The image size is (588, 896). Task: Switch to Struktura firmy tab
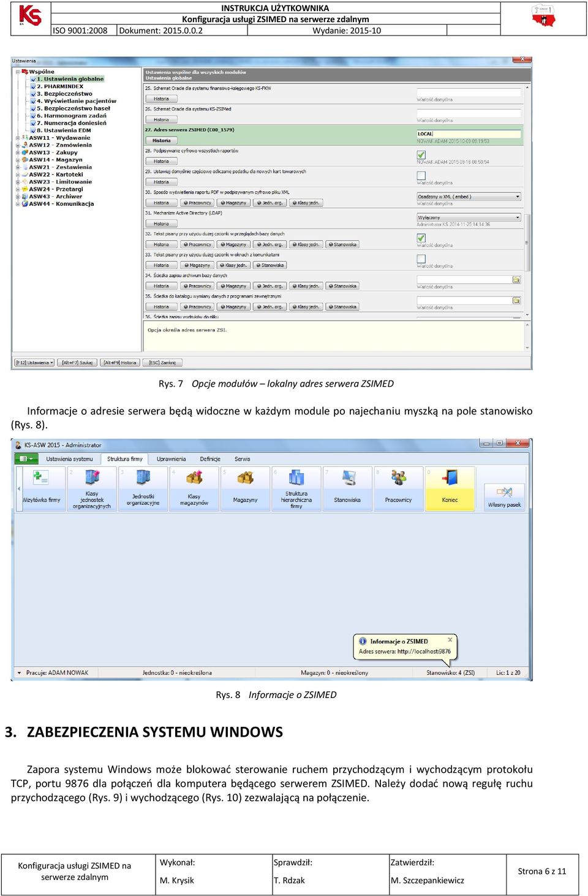125,459
